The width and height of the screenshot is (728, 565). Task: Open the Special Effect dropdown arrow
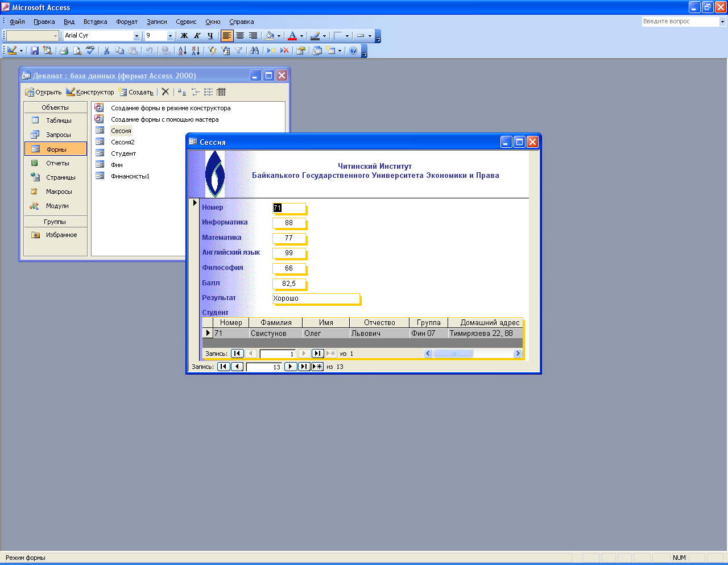coord(370,36)
